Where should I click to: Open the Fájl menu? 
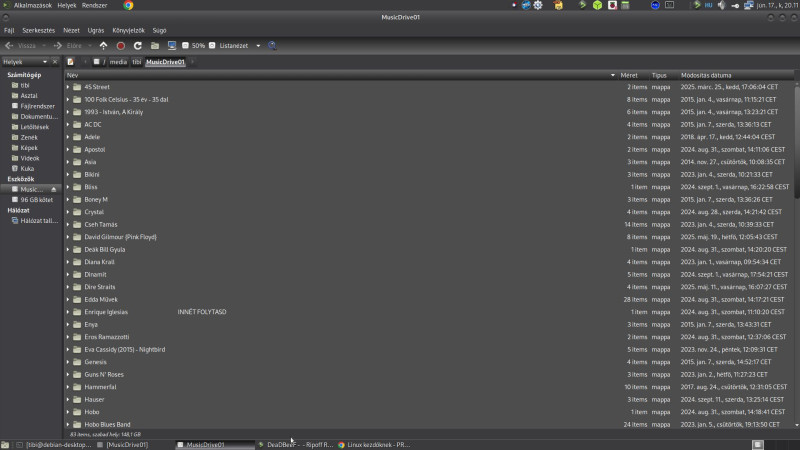click(9, 31)
